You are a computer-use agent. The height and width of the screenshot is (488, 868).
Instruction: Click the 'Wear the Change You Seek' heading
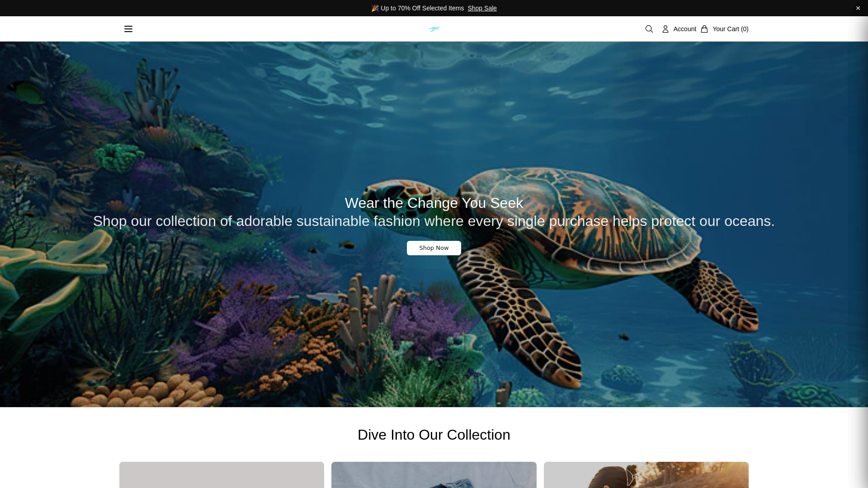[434, 203]
